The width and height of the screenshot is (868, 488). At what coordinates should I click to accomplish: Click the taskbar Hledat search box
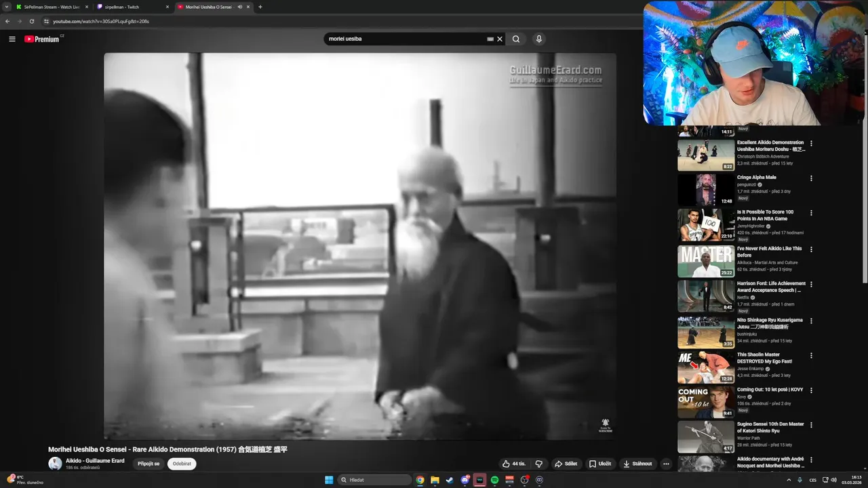pyautogui.click(x=374, y=480)
